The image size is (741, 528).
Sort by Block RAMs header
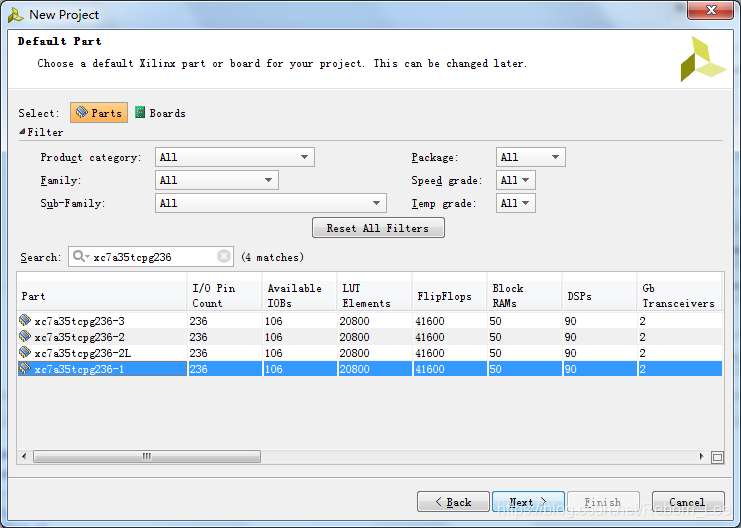click(x=525, y=296)
